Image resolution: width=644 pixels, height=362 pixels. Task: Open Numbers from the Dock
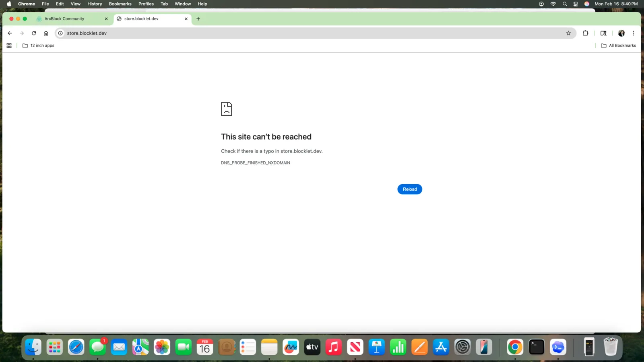pyautogui.click(x=398, y=347)
